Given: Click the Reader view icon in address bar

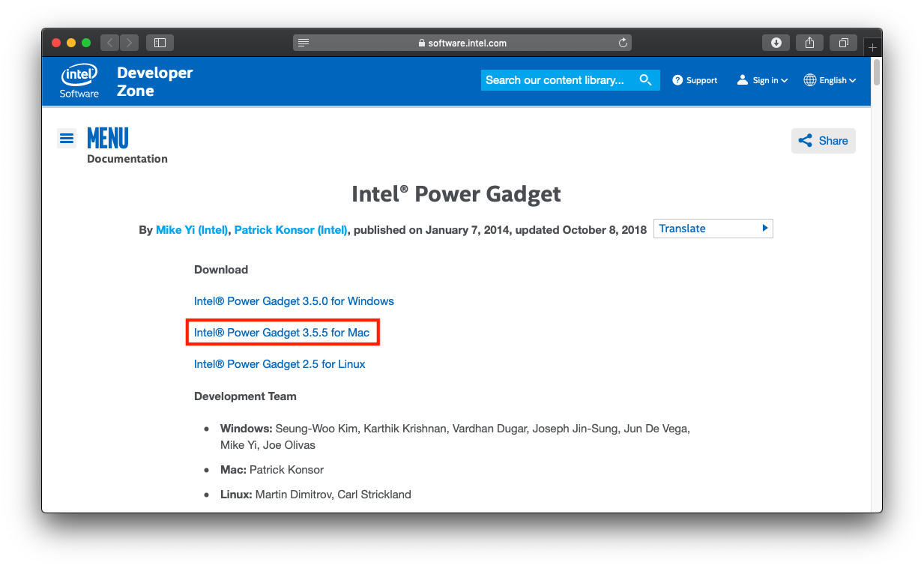Looking at the screenshot, I should click(x=303, y=43).
